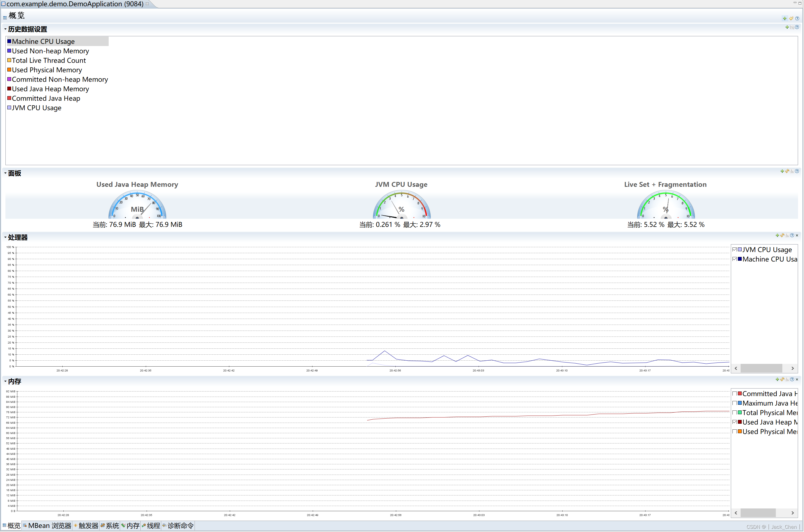Collapse the 历史数据设置 section
The image size is (804, 532).
(5, 29)
